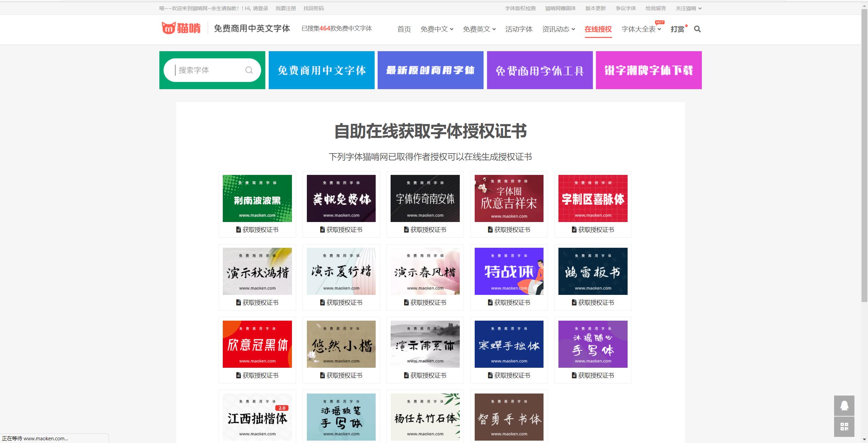Click the 请登录 login link
This screenshot has height=443, width=868.
click(261, 8)
